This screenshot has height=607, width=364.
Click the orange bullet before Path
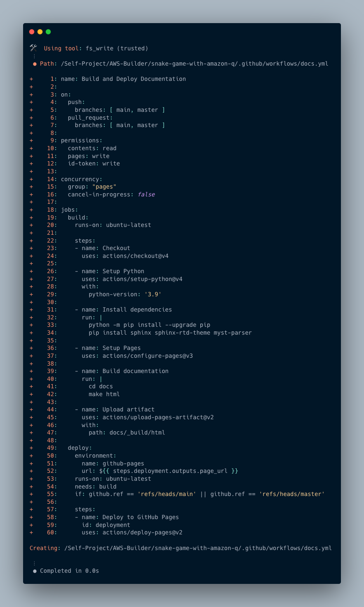click(x=35, y=64)
